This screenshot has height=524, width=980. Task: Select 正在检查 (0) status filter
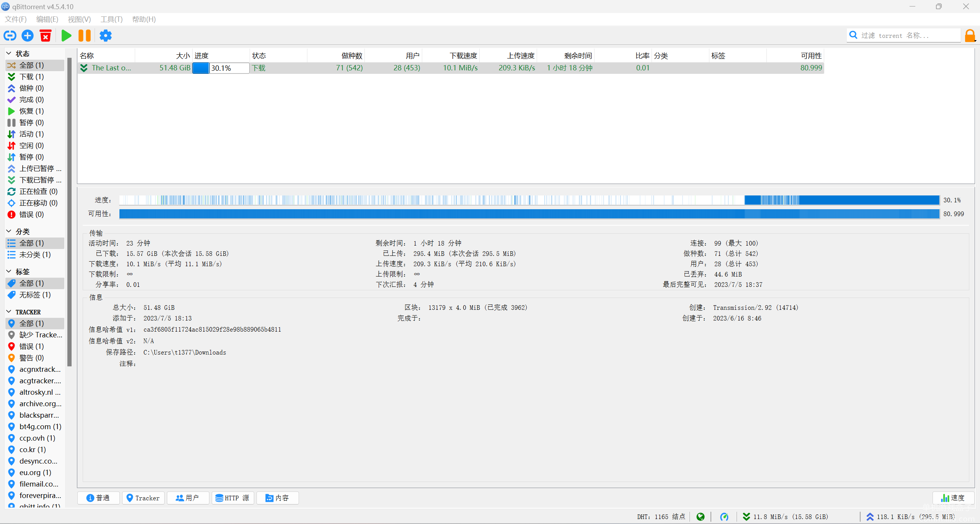35,191
